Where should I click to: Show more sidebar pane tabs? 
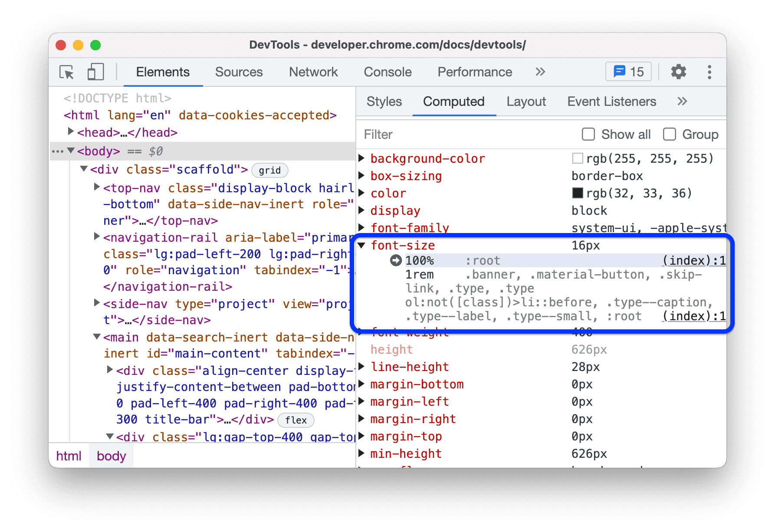[682, 102]
